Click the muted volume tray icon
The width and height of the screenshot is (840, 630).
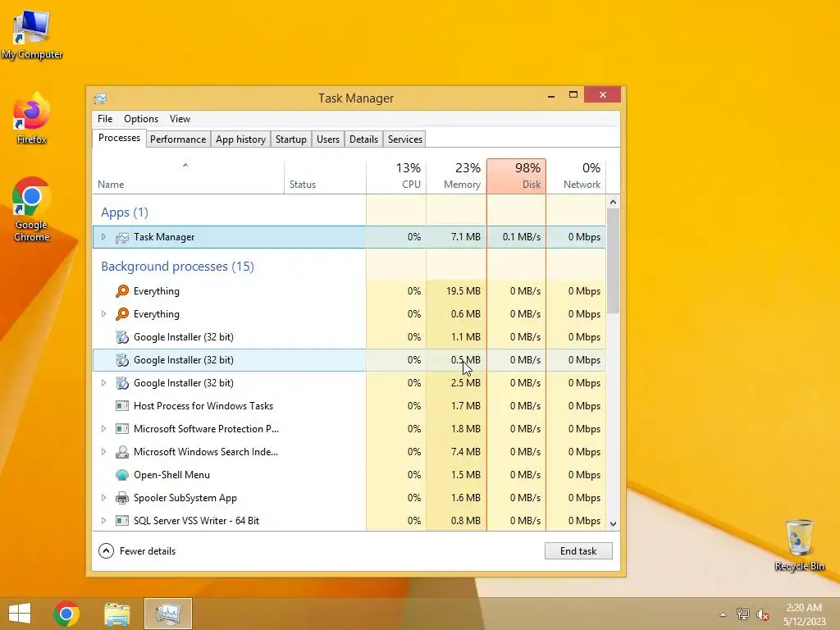pyautogui.click(x=763, y=614)
